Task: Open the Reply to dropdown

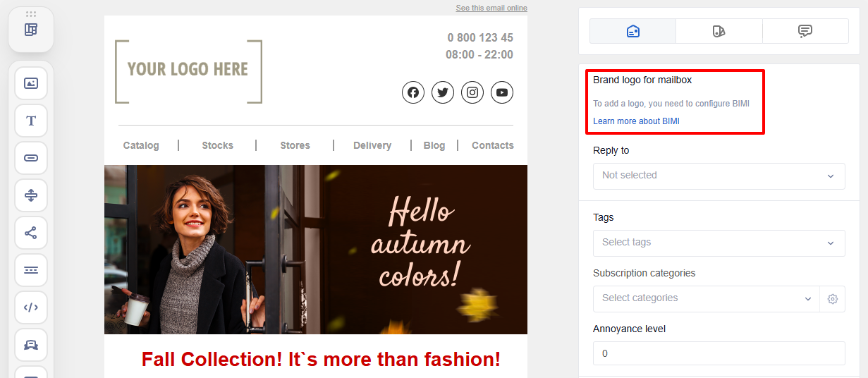Action: point(719,176)
